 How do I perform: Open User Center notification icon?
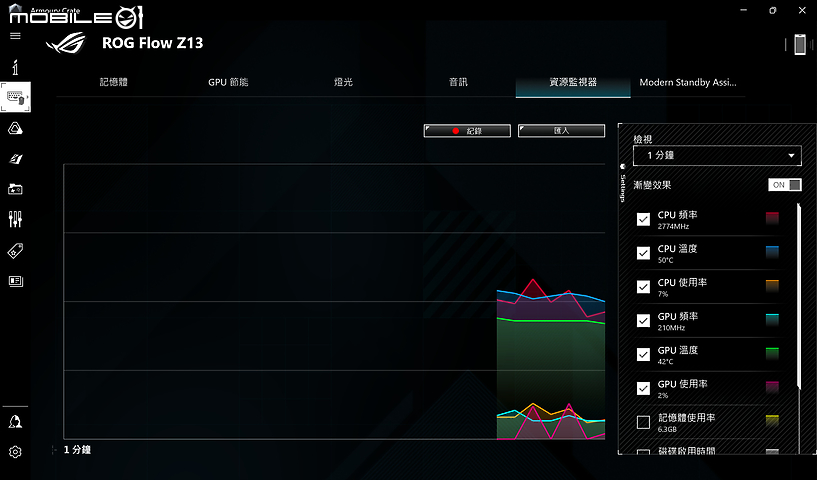tap(15, 422)
